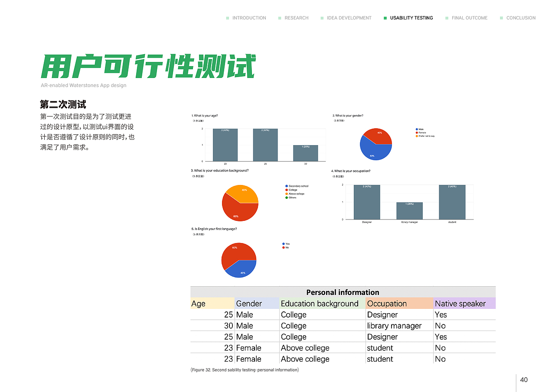This screenshot has height=392, width=555.
Task: Click the 'Prefer not to say' legend entry
Action: tap(425, 136)
